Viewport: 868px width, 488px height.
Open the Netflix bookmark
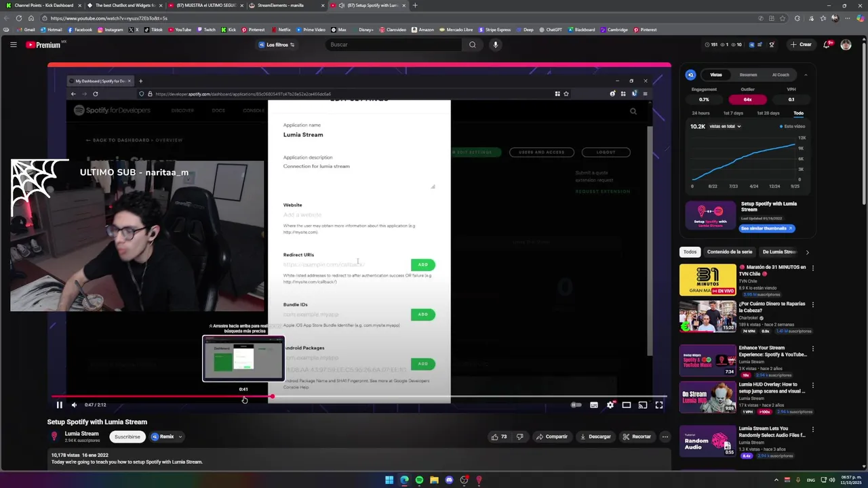coord(281,30)
